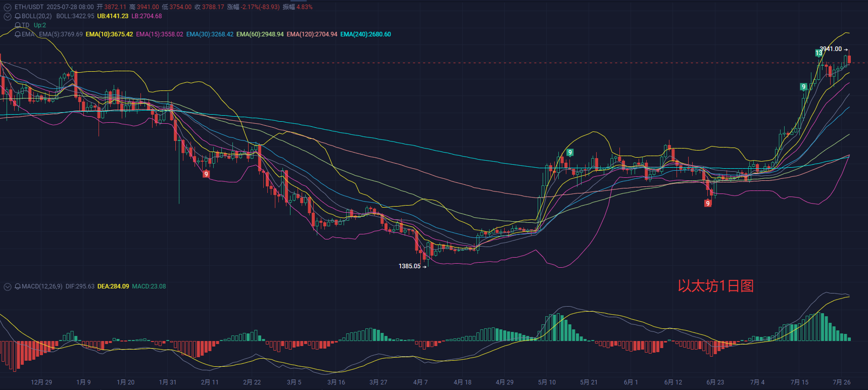Click the 4月 29 date axis label
Viewport: 868px width, 390px height.
tap(505, 382)
